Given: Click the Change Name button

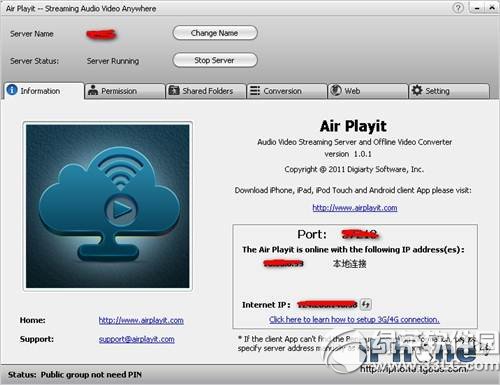Looking at the screenshot, I should [x=215, y=33].
